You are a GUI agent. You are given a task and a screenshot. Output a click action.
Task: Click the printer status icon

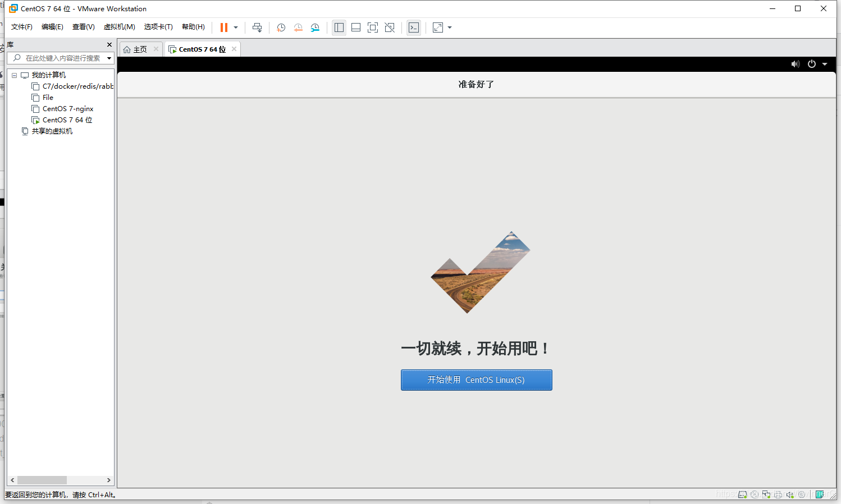(778, 494)
